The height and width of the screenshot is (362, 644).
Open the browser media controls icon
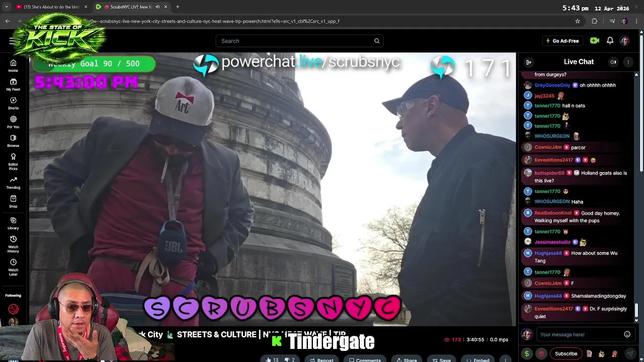612,21
